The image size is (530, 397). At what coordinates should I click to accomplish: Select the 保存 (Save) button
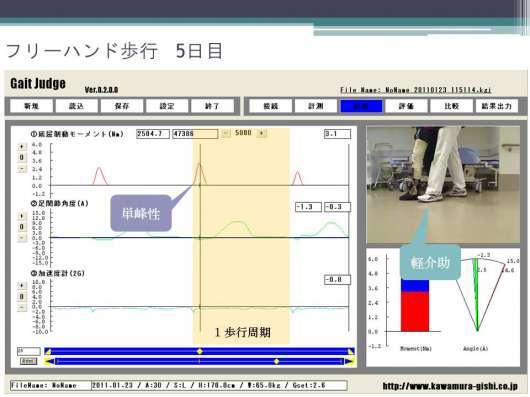tap(122, 106)
